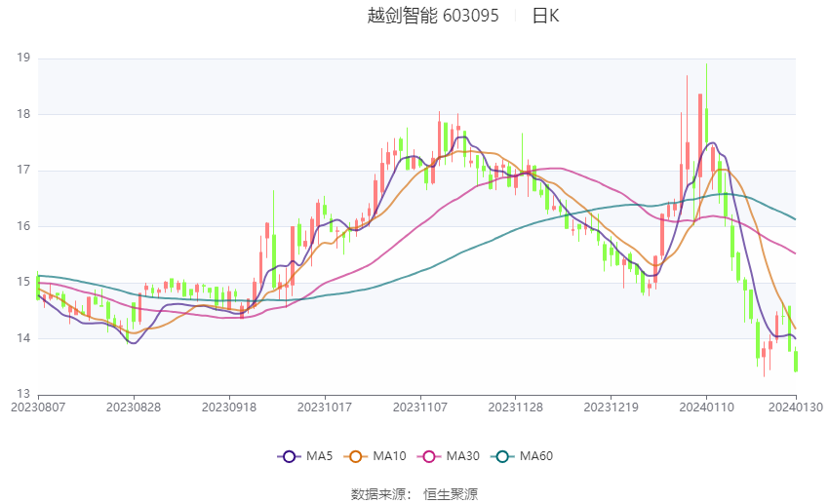Viewport: 829px width, 504px height.
Task: Click the y-axis value 19
Action: (x=23, y=58)
